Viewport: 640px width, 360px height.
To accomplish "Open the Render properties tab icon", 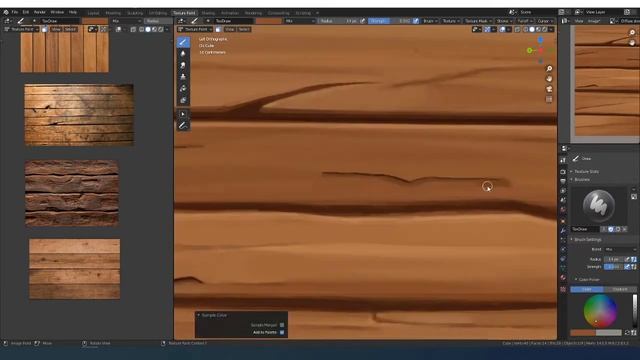I will [563, 171].
